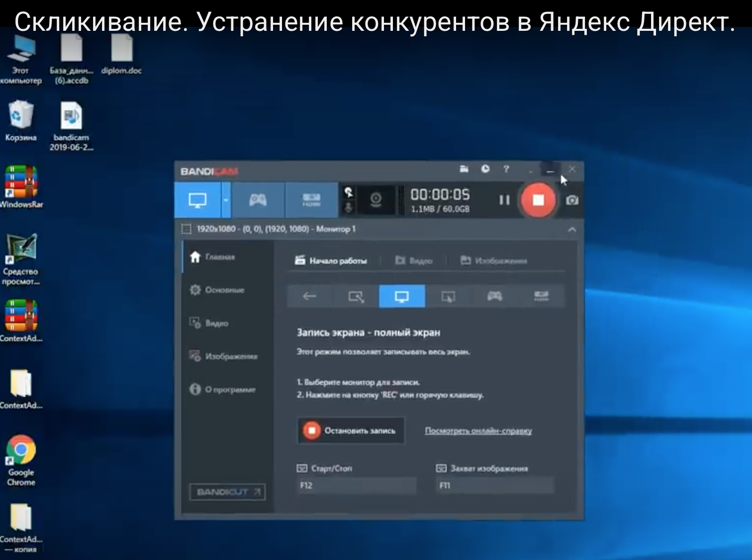Capture screenshot with camera icon
752x560 pixels.
pos(572,200)
